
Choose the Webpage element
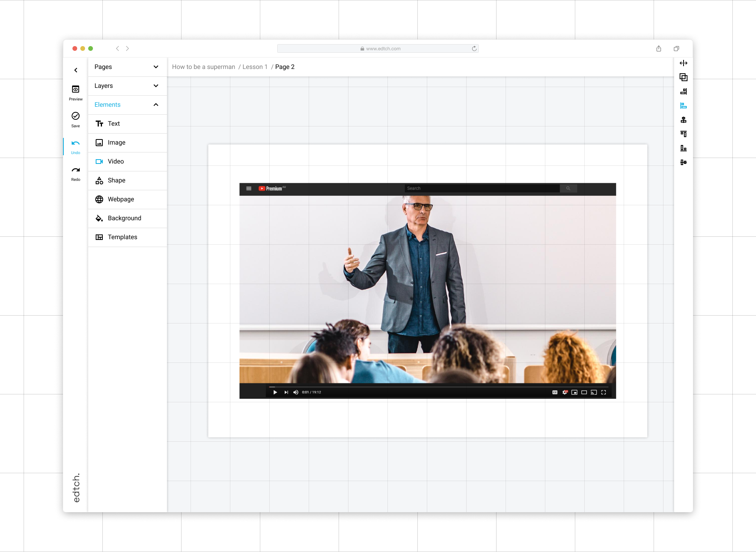pos(120,199)
